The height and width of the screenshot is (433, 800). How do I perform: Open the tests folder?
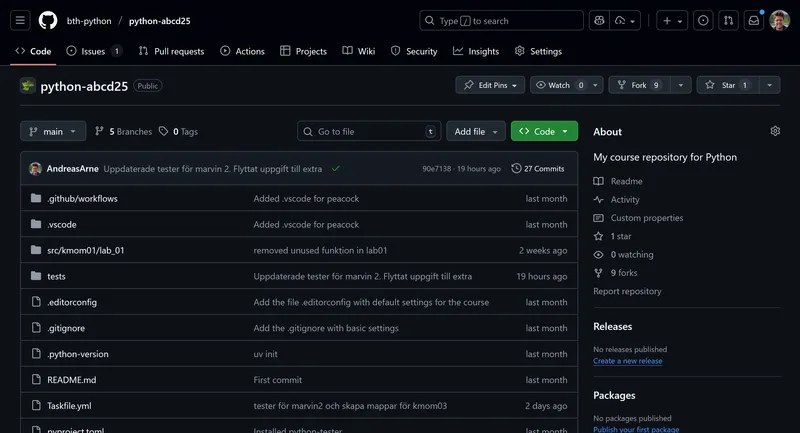coord(56,276)
